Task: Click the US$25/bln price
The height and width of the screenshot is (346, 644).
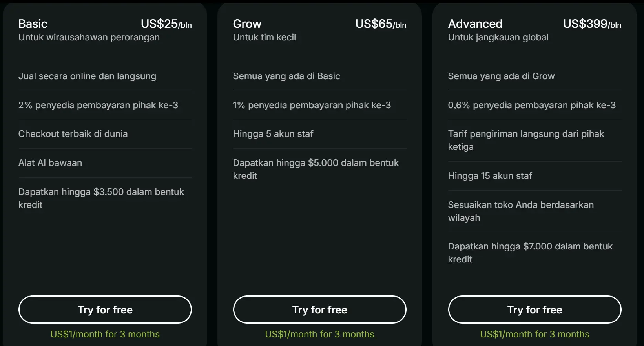Action: pyautogui.click(x=166, y=24)
